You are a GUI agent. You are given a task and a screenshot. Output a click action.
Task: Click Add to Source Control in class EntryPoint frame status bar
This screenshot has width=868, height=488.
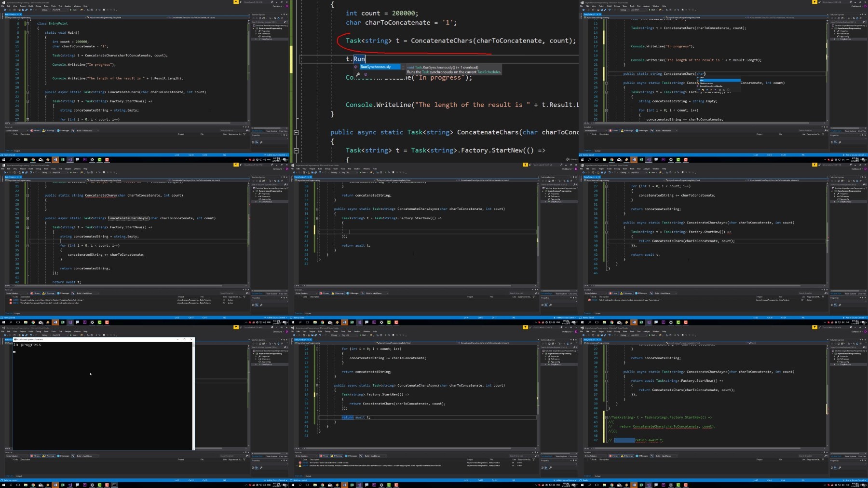click(x=276, y=155)
